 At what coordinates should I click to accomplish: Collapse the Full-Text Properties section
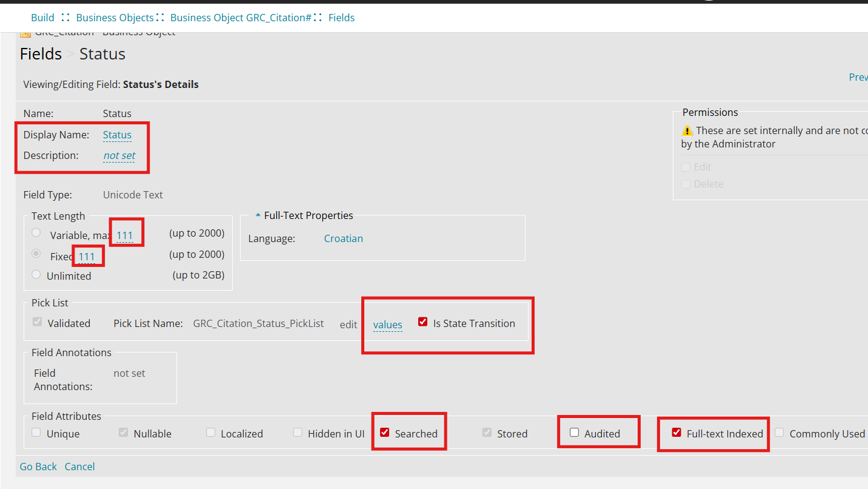pos(258,215)
